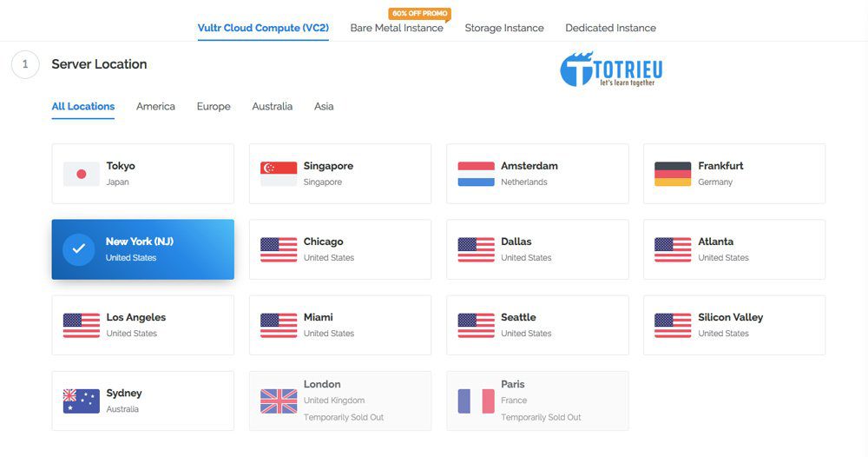Click the US flag beside Chicago
Viewport: 868px width, 457px height.
(279, 249)
